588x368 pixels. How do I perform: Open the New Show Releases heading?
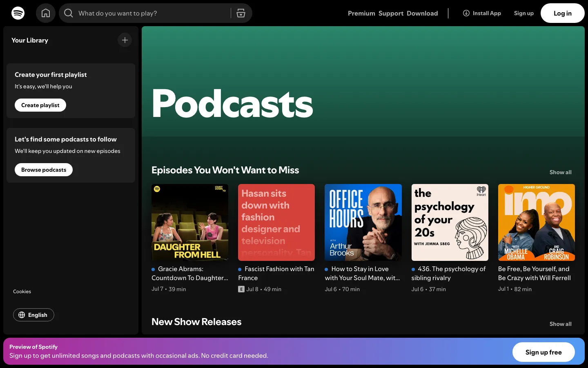196,322
